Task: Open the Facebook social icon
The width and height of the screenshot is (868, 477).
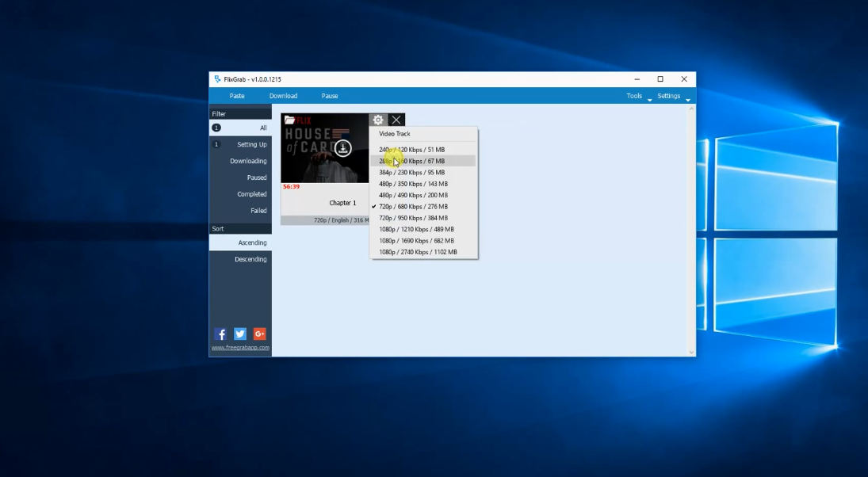Action: click(220, 334)
